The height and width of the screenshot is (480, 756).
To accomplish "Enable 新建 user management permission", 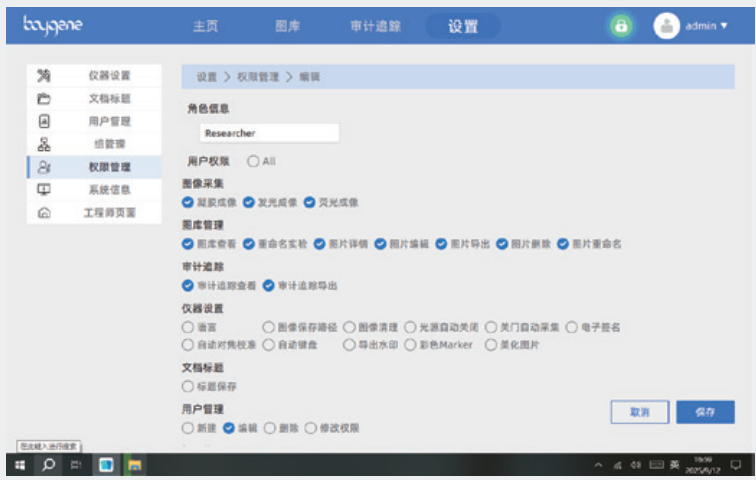I will (x=188, y=428).
